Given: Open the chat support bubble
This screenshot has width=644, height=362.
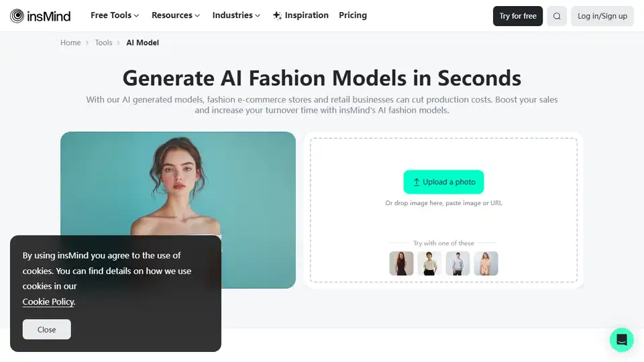Looking at the screenshot, I should [621, 340].
